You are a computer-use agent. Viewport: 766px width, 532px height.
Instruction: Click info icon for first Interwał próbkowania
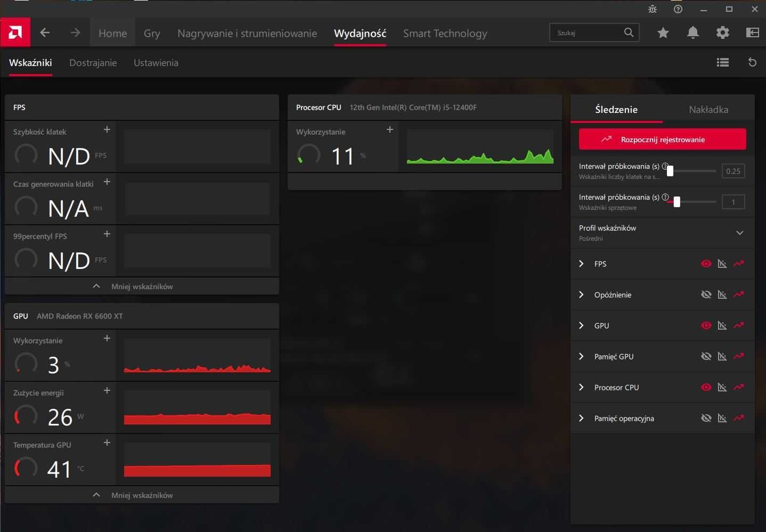coord(665,166)
